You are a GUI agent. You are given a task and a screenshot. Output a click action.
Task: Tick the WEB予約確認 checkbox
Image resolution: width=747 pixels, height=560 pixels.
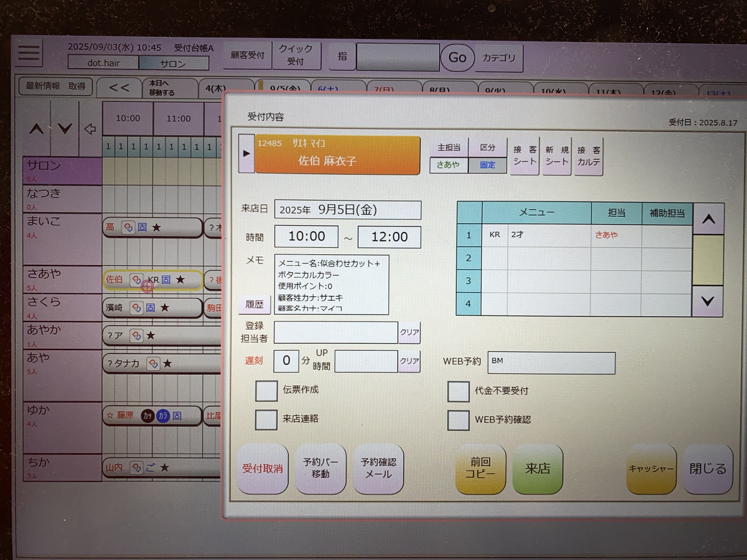pos(458,420)
